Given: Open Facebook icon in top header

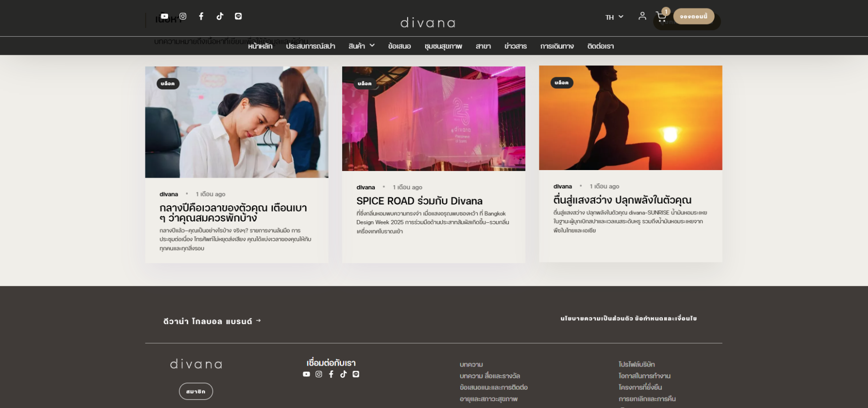Looking at the screenshot, I should (201, 16).
